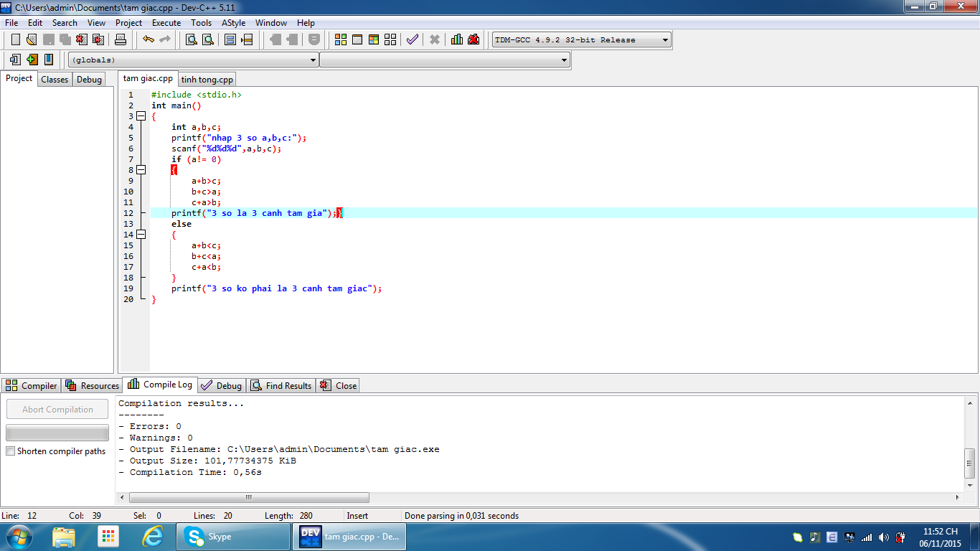This screenshot has height=551, width=980.
Task: Open Internet Explorer from the taskbar
Action: [x=153, y=537]
